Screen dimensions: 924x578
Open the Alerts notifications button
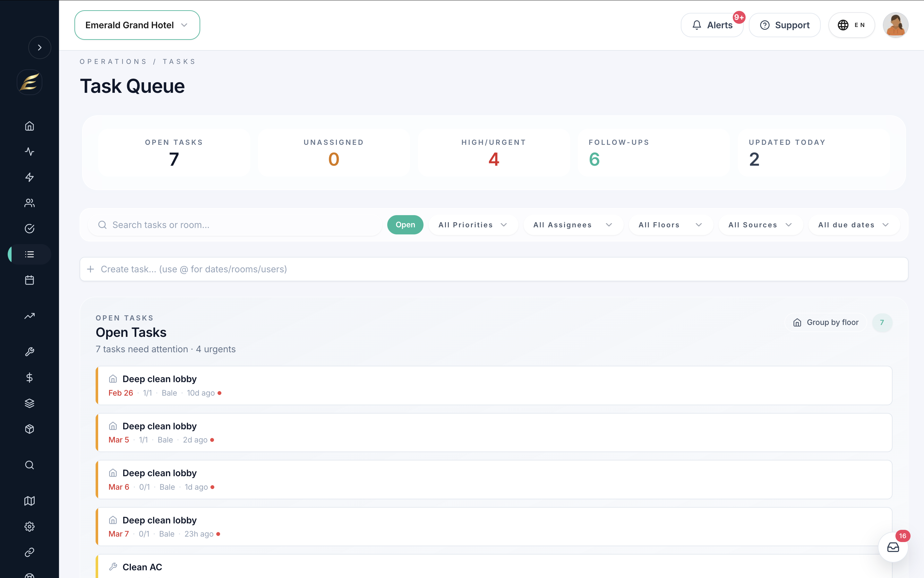coord(712,25)
